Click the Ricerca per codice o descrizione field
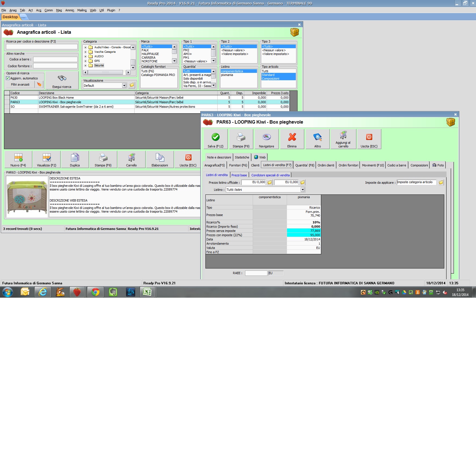476x474 pixels. [x=42, y=46]
